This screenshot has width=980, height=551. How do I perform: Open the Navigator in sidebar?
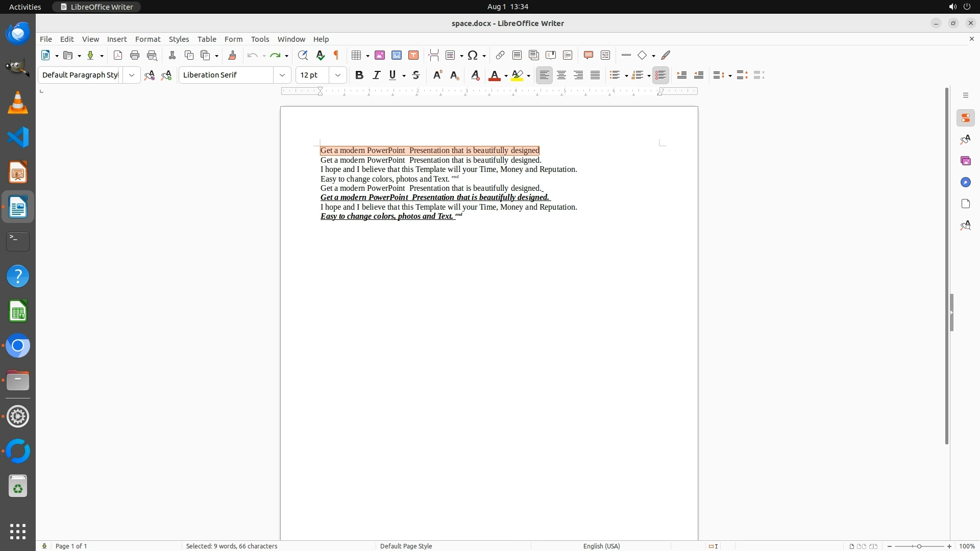click(x=965, y=182)
